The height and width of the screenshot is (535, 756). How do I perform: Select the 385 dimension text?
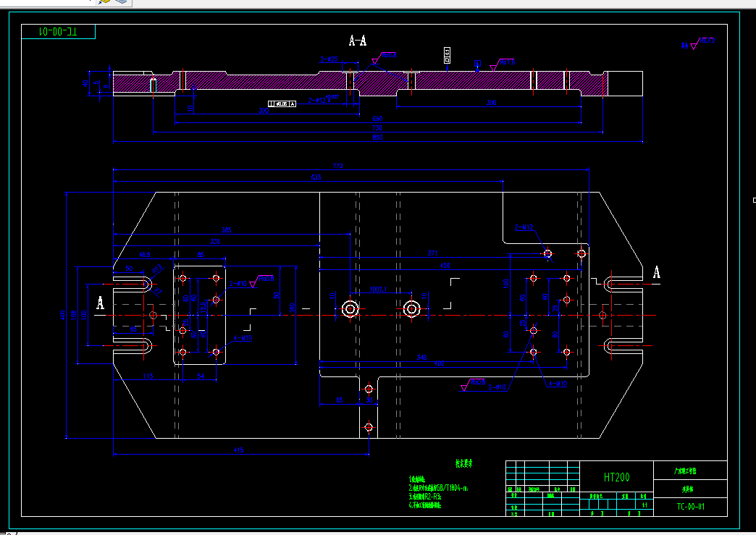click(x=226, y=230)
